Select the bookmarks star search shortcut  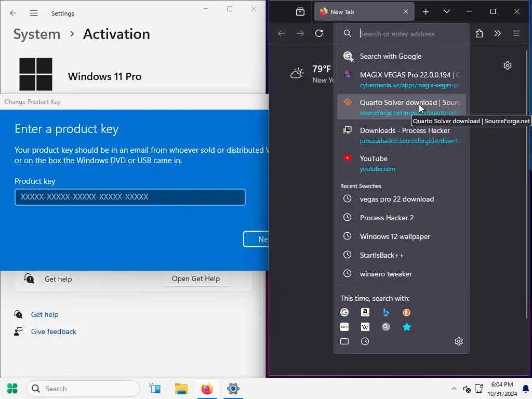click(x=406, y=327)
